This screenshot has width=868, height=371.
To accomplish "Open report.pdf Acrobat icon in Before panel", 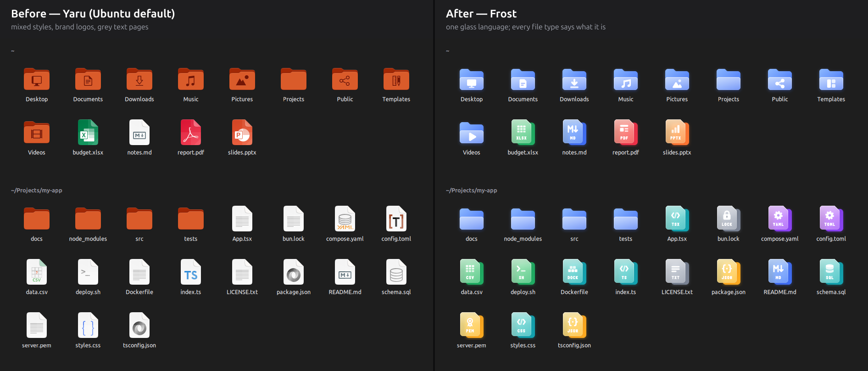I will 191,132.
